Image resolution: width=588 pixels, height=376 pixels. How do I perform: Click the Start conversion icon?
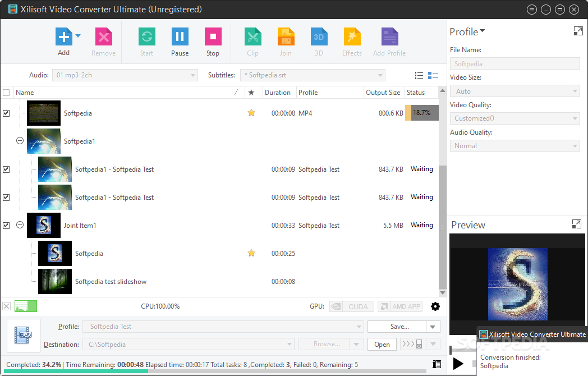pyautogui.click(x=146, y=36)
